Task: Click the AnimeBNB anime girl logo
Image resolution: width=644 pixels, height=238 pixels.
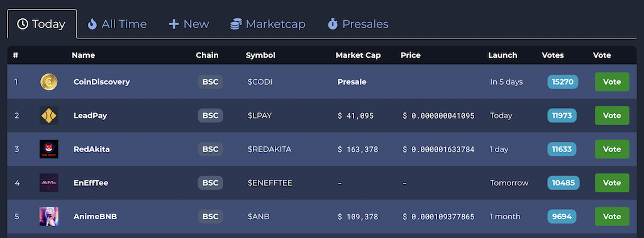Action: (x=49, y=217)
